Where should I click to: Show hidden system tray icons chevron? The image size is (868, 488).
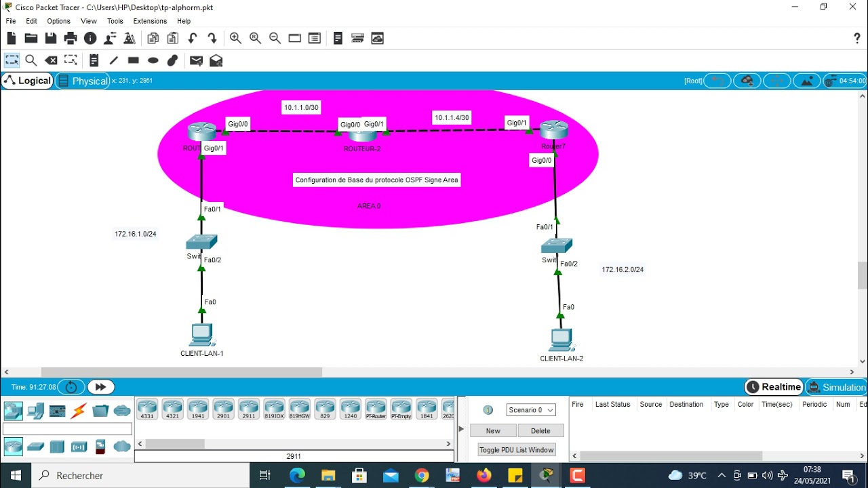722,475
